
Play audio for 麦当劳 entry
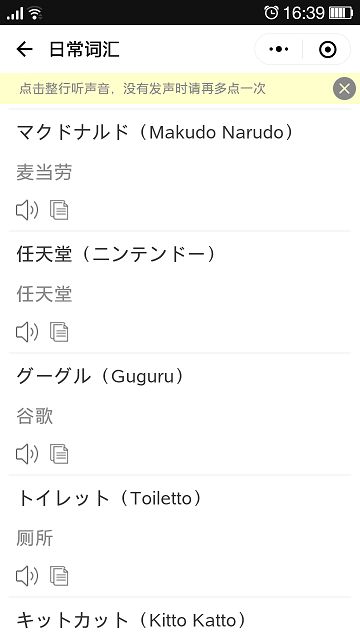(27, 210)
